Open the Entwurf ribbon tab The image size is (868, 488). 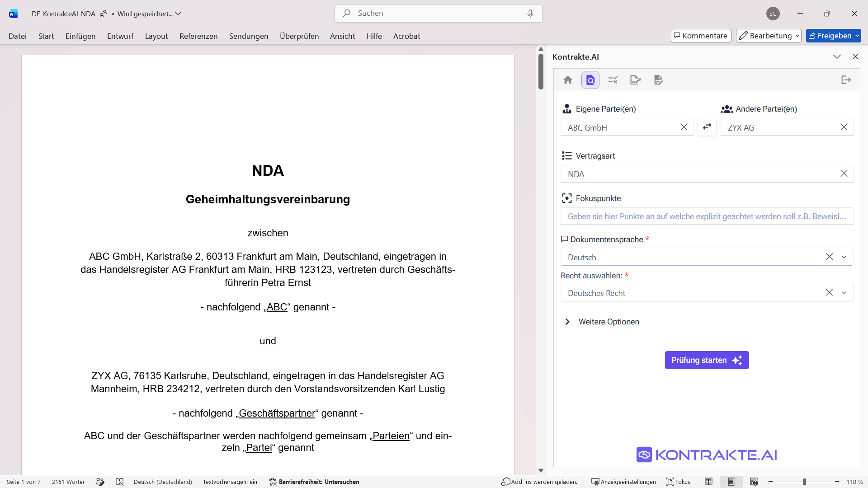tap(120, 36)
